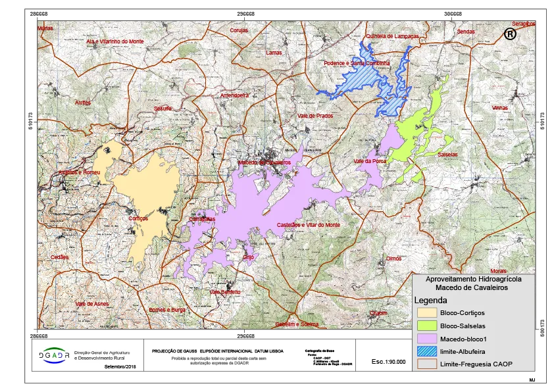Viewport: 554px width, 392px height.
Task: Click the Cortiços place label
Action: click(138, 218)
